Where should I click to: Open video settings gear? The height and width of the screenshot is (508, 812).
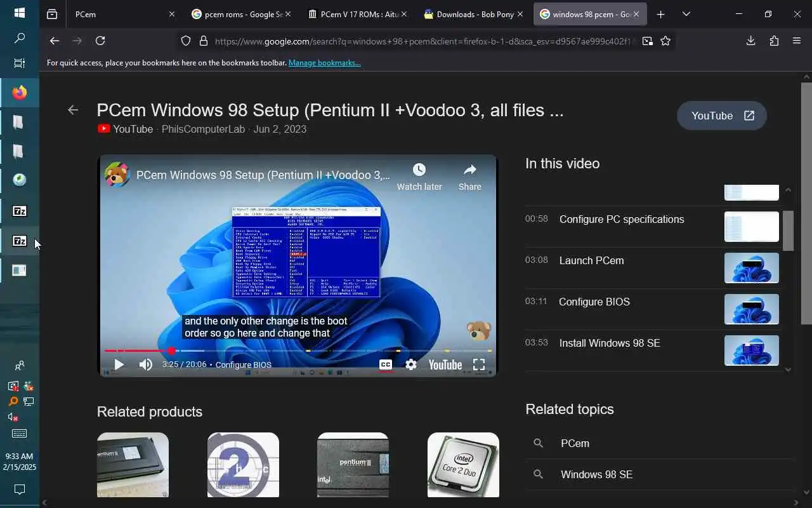411,364
